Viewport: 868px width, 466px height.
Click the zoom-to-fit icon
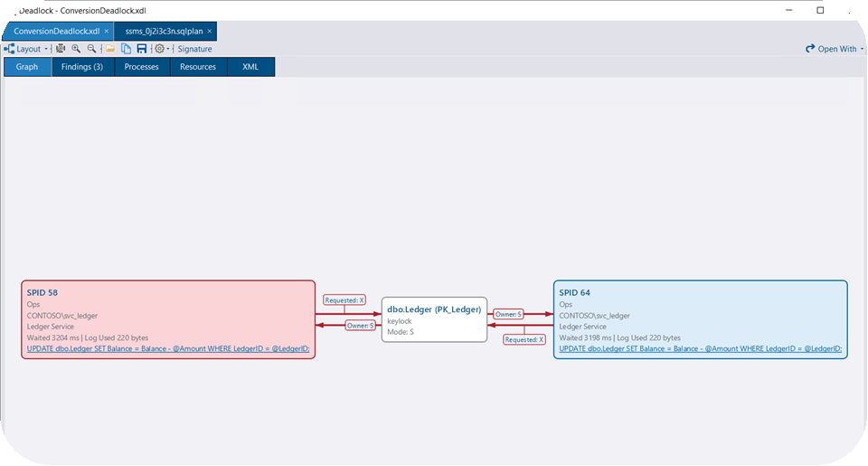[61, 49]
